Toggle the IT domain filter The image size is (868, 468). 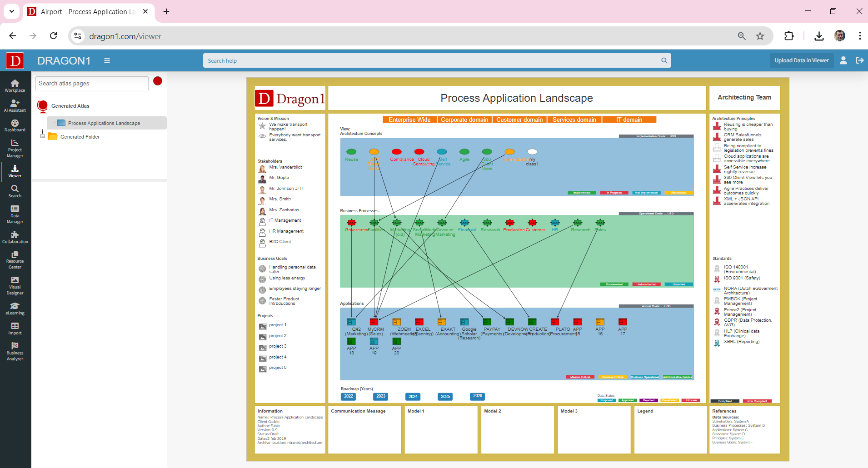(x=629, y=119)
